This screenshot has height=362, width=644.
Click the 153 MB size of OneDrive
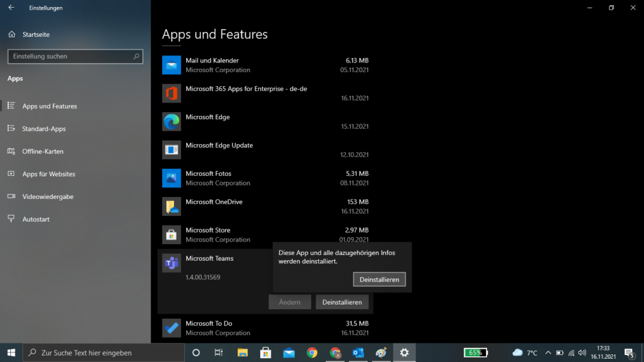[357, 202]
